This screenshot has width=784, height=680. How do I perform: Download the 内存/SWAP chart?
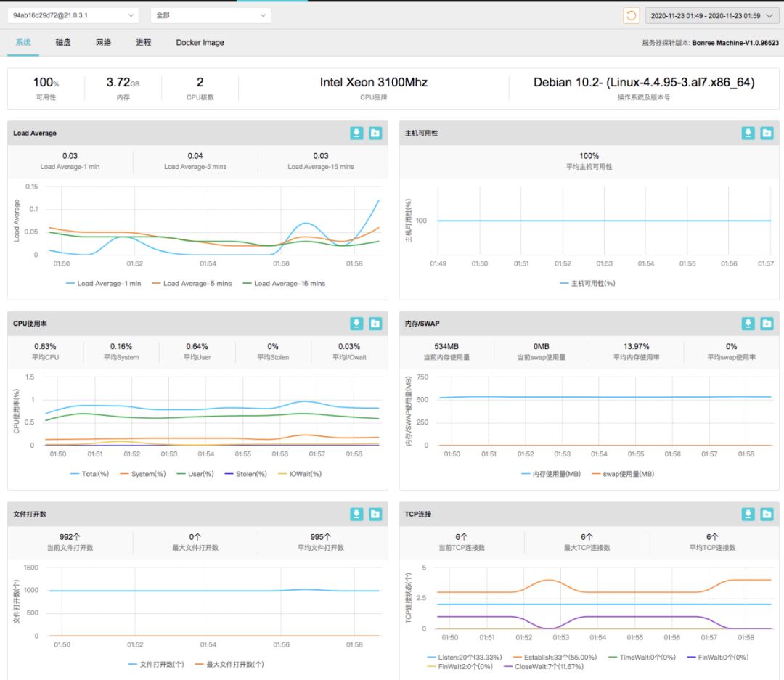point(748,324)
